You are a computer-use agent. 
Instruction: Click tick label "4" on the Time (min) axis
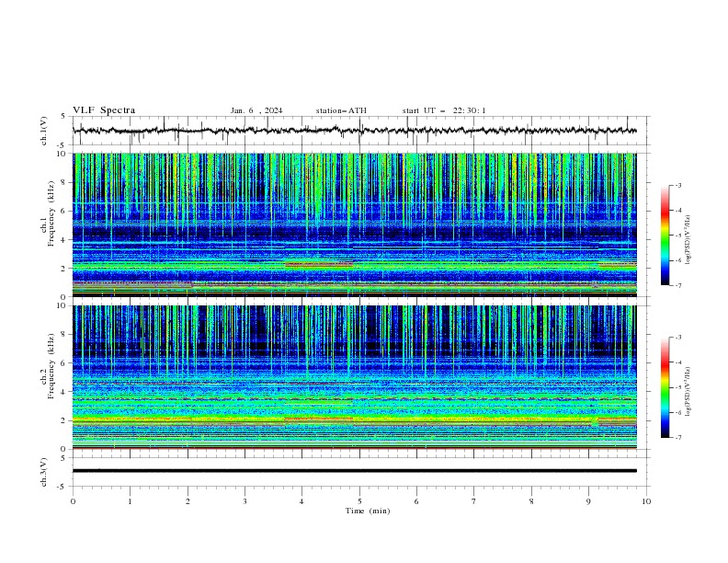point(301,501)
